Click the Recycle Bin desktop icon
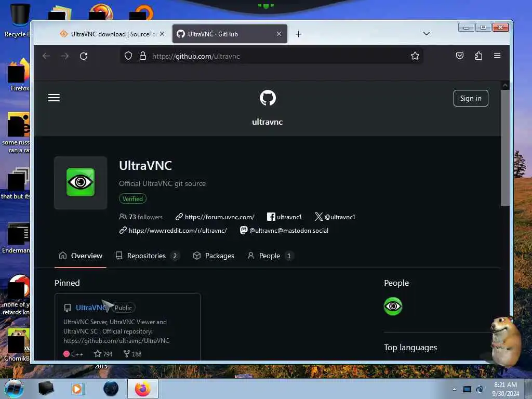This screenshot has height=399, width=532. 18,21
